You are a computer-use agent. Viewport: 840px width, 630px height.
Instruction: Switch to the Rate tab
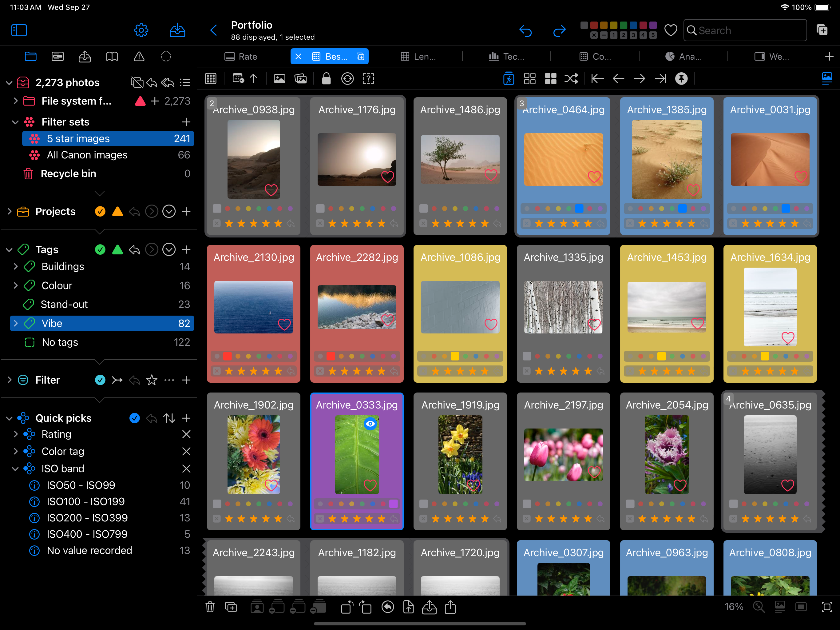pyautogui.click(x=241, y=57)
